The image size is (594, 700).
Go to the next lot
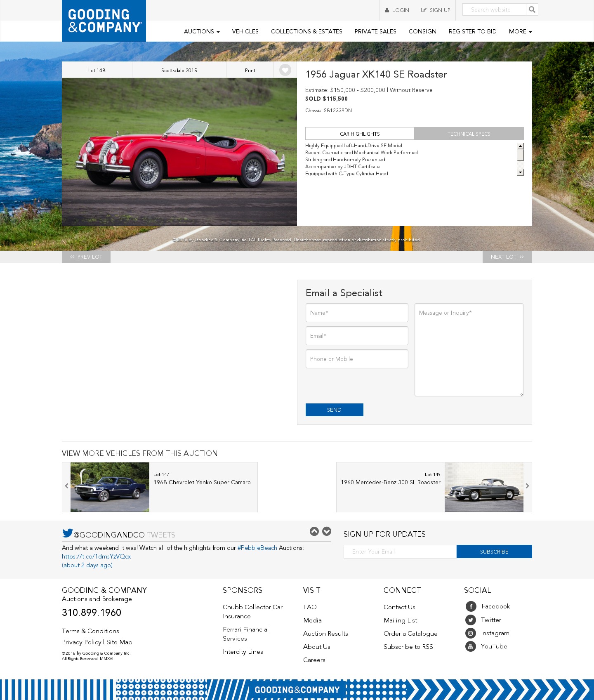[x=507, y=257]
